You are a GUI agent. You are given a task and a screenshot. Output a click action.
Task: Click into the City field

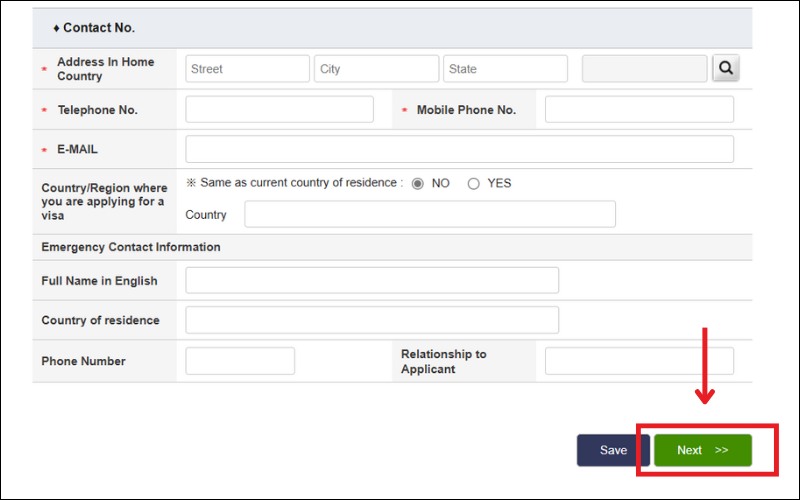point(376,69)
